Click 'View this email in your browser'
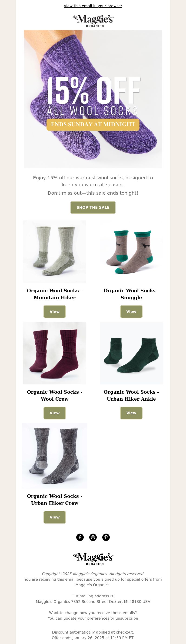The image size is (186, 644). [x=93, y=6]
